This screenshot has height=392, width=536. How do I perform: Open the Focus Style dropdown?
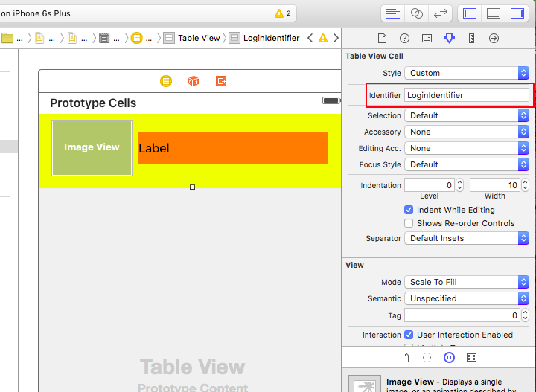(467, 164)
